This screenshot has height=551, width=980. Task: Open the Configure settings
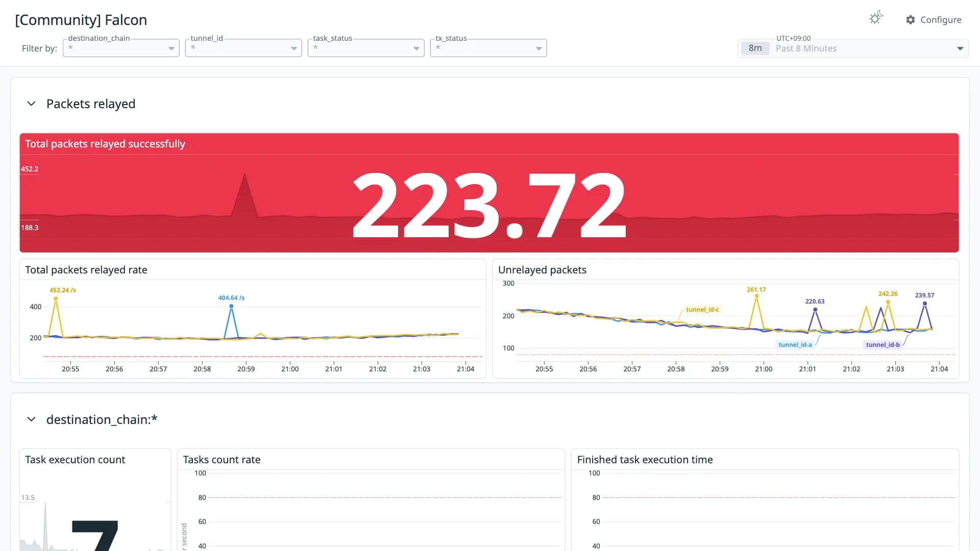pos(934,19)
